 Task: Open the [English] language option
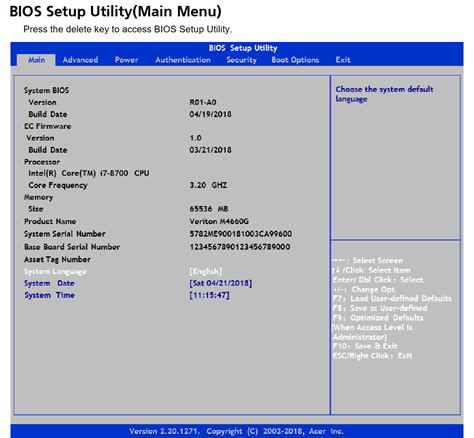click(206, 271)
